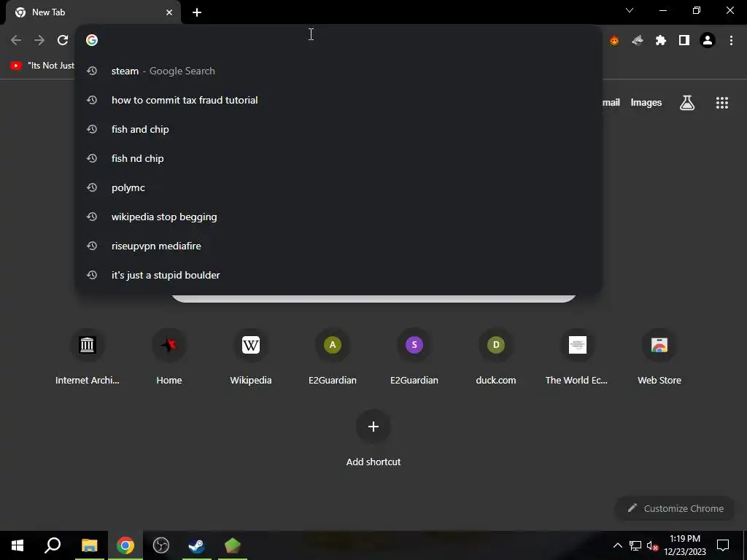Open Steam from the taskbar
Image resolution: width=747 pixels, height=560 pixels.
tap(197, 545)
